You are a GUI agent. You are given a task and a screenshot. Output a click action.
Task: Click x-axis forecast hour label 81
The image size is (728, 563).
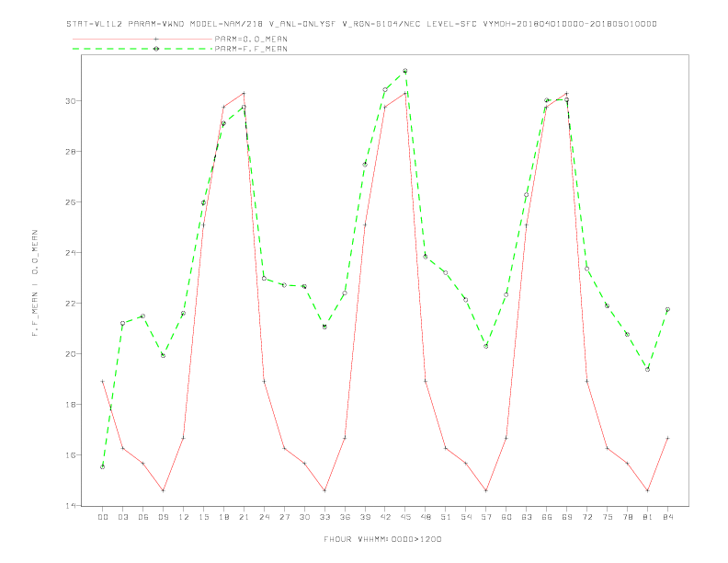click(x=648, y=517)
